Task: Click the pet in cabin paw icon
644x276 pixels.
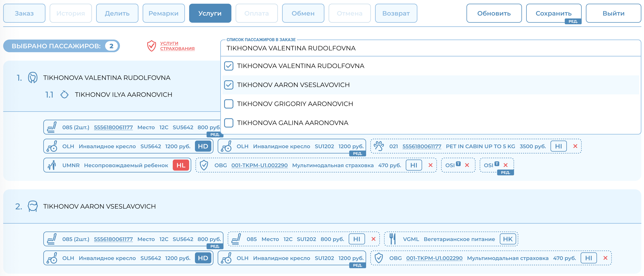Action: coord(379,146)
